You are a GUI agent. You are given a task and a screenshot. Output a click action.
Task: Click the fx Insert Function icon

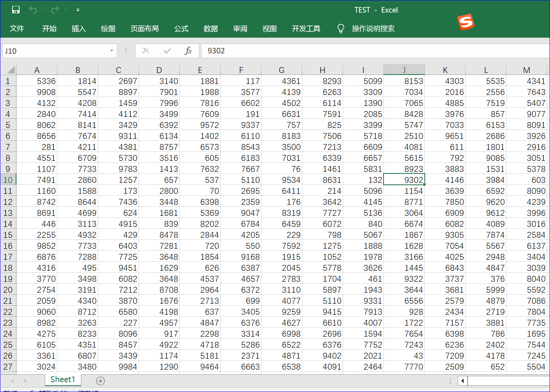[x=188, y=51]
